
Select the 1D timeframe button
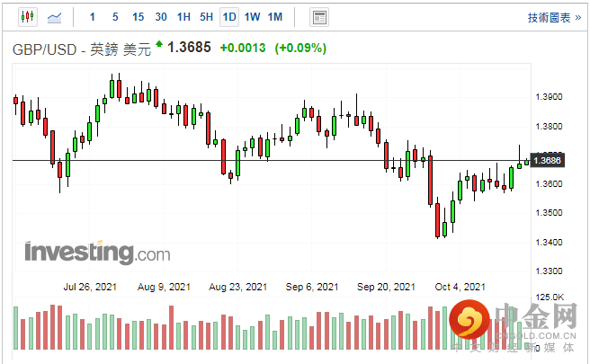tap(229, 17)
